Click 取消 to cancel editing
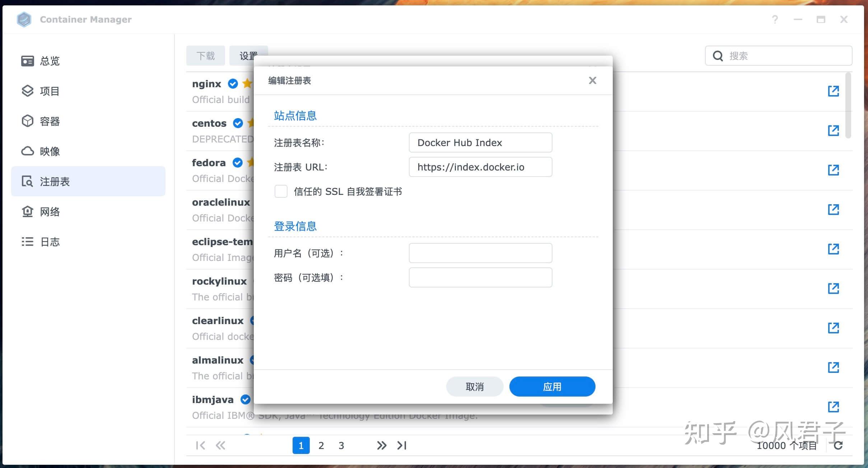Screen dimensions: 868x468 pos(474,386)
